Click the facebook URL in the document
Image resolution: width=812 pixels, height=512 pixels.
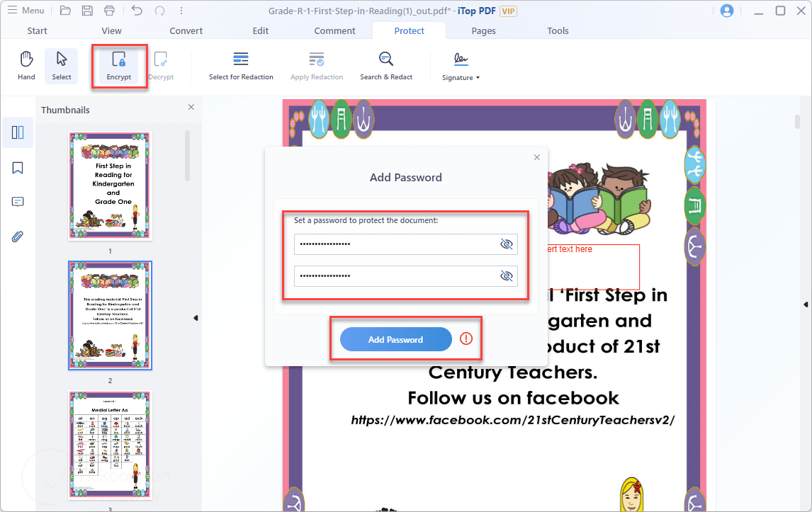coord(513,420)
